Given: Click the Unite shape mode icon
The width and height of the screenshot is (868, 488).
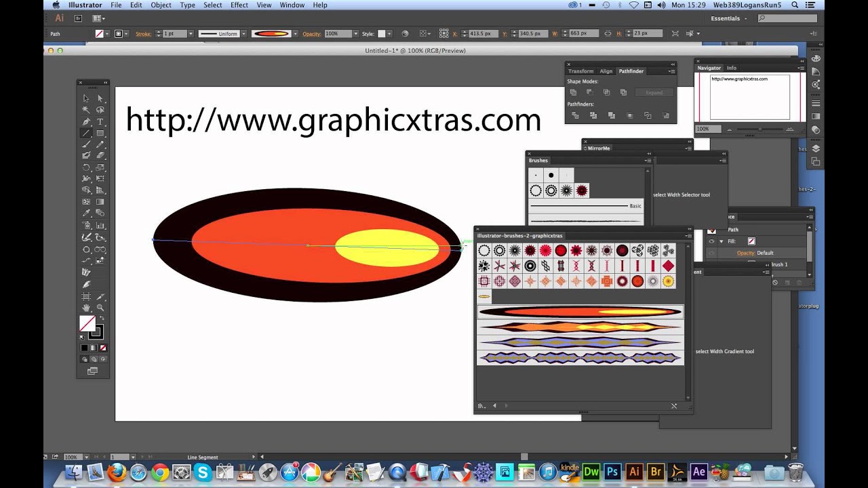Looking at the screenshot, I should [x=573, y=92].
